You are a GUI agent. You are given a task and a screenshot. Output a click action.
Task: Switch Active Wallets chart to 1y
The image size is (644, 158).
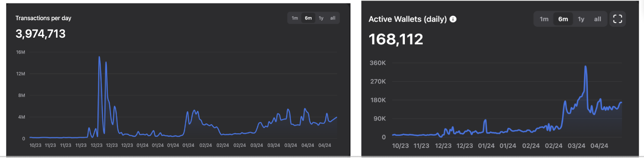coord(581,19)
